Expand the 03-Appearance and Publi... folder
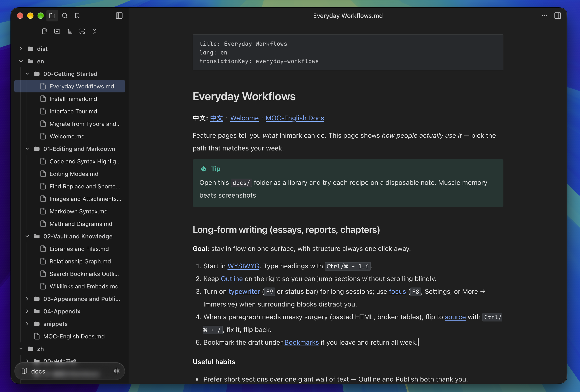Viewport: 580px width, 392px height. (x=27, y=299)
